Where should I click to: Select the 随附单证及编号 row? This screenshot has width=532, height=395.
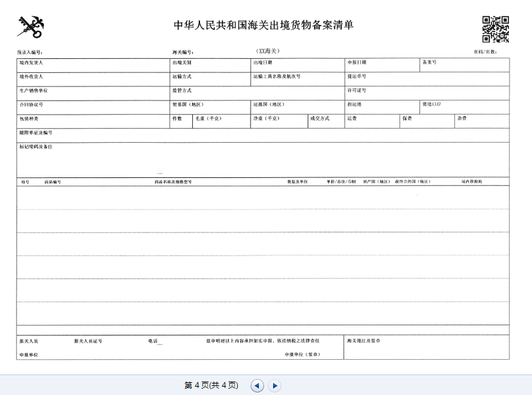click(263, 135)
